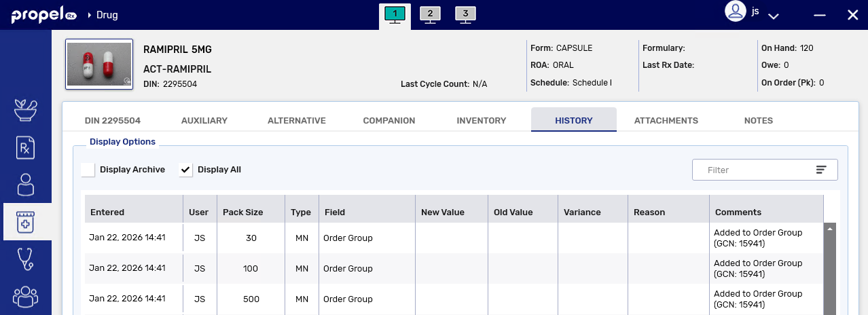The height and width of the screenshot is (315, 868).
Task: Open the Rx prescription sidebar icon
Action: 26,147
